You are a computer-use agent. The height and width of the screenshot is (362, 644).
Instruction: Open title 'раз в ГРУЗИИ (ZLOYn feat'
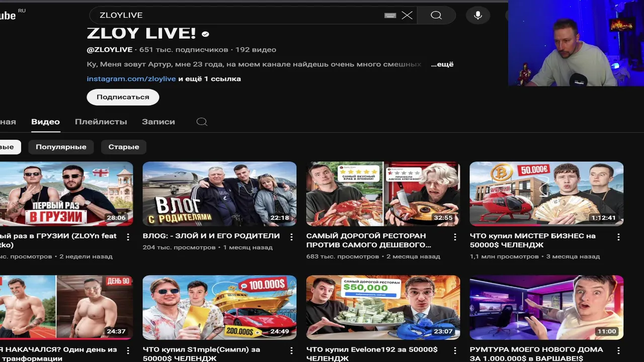(58, 240)
